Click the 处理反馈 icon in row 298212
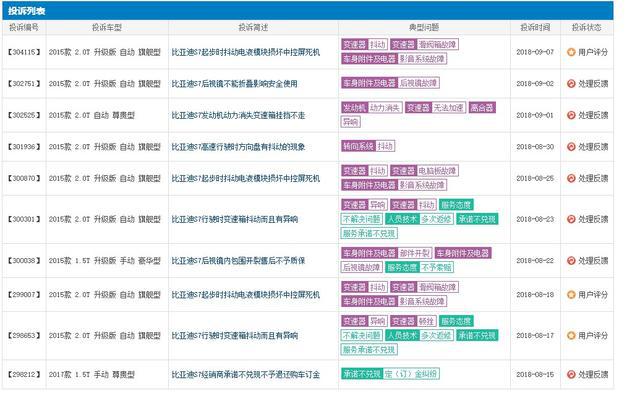Viewport: 640px width, 393px height. point(571,374)
